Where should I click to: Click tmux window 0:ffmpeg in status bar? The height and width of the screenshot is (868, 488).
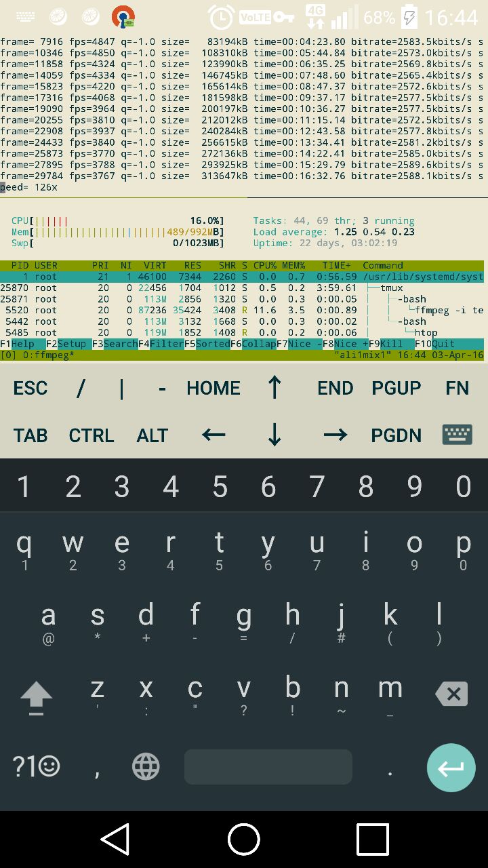click(x=37, y=355)
